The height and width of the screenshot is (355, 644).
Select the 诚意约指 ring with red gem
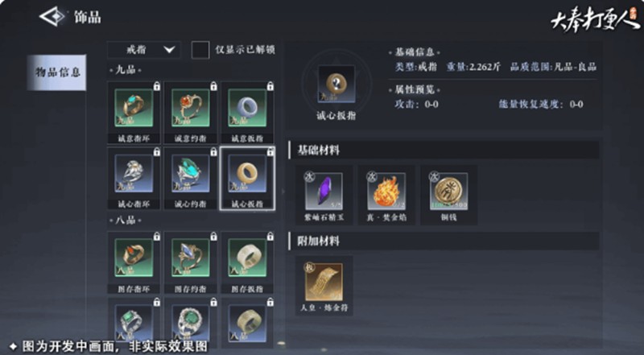point(191,108)
